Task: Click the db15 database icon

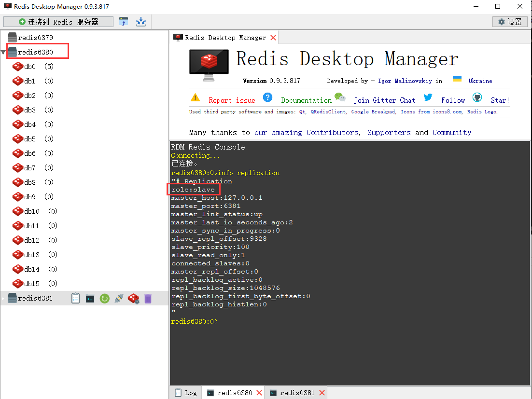Action: (18, 283)
